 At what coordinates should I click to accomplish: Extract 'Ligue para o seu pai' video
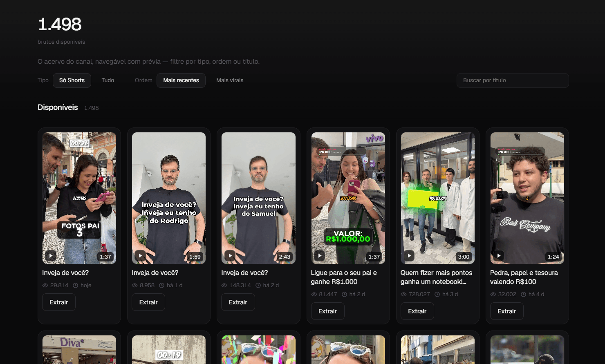(328, 311)
